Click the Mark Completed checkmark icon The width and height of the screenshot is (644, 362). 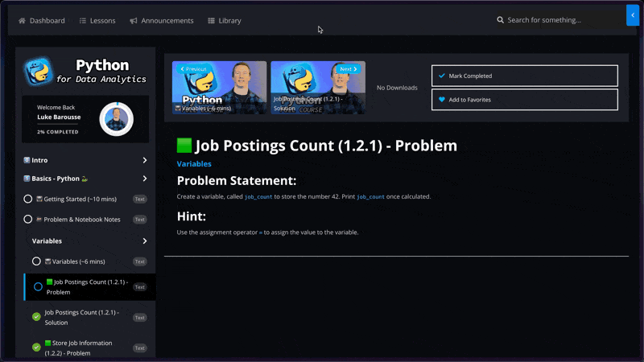(x=441, y=76)
